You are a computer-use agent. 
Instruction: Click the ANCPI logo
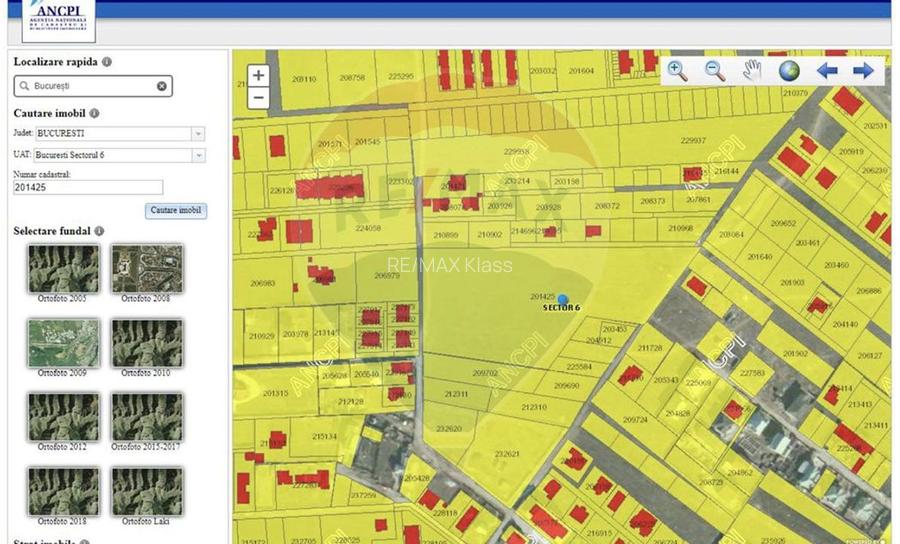59,20
